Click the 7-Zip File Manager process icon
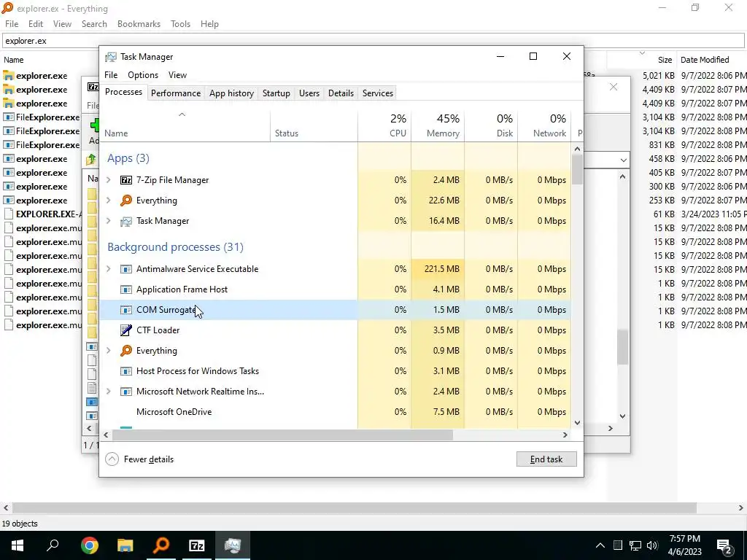Image resolution: width=747 pixels, height=560 pixels. [x=125, y=180]
